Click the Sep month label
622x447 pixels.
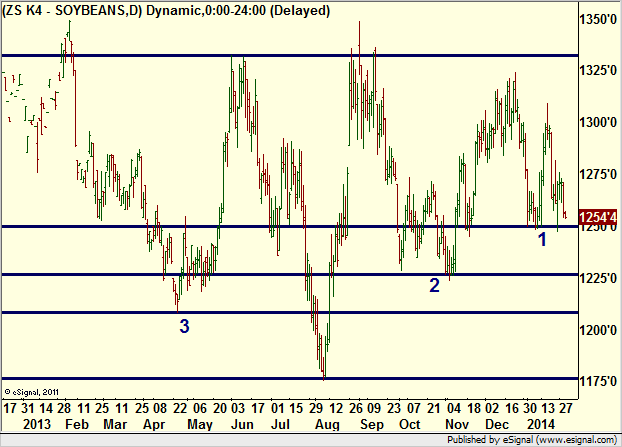click(372, 424)
